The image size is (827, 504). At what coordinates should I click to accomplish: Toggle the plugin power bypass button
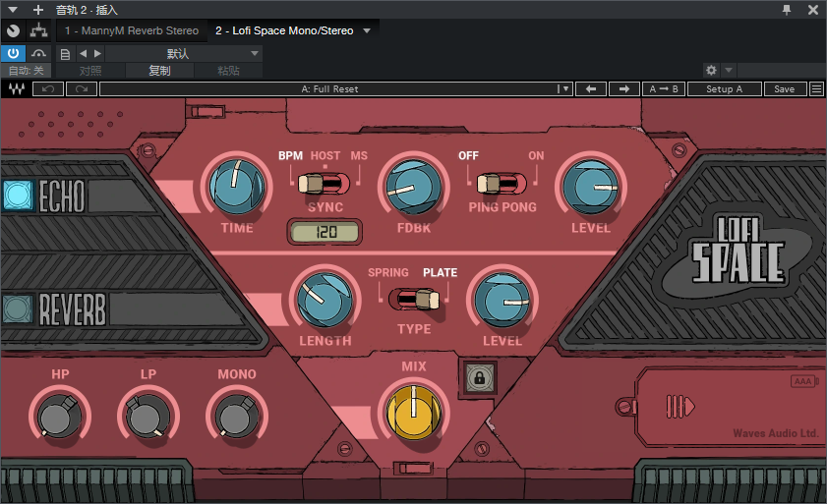[13, 53]
